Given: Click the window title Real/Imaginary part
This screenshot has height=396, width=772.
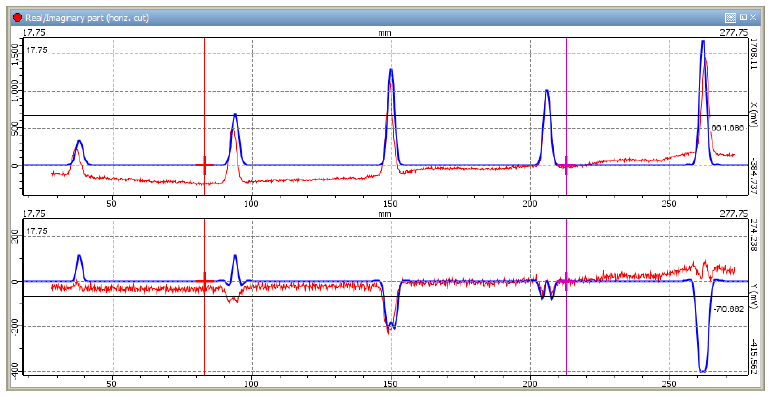Looking at the screenshot, I should (x=87, y=18).
